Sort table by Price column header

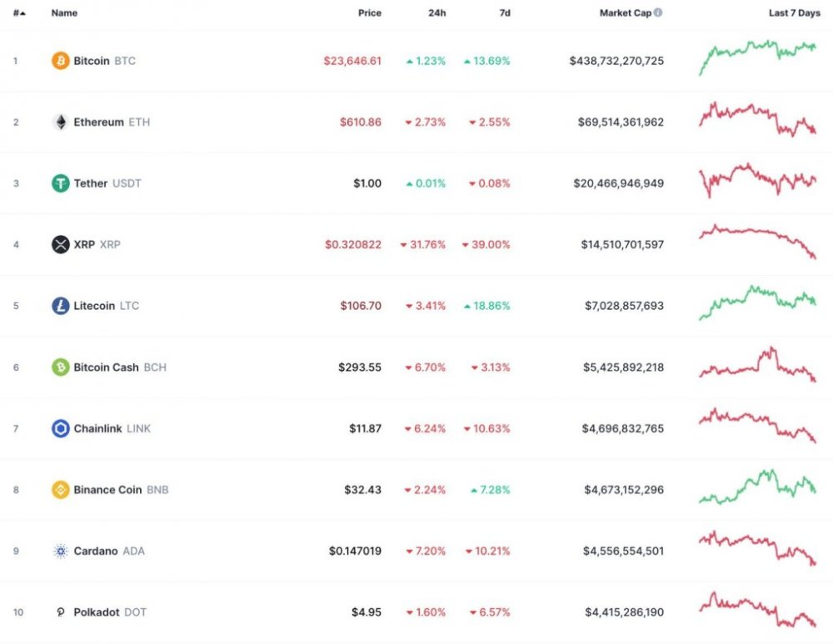pos(369,13)
